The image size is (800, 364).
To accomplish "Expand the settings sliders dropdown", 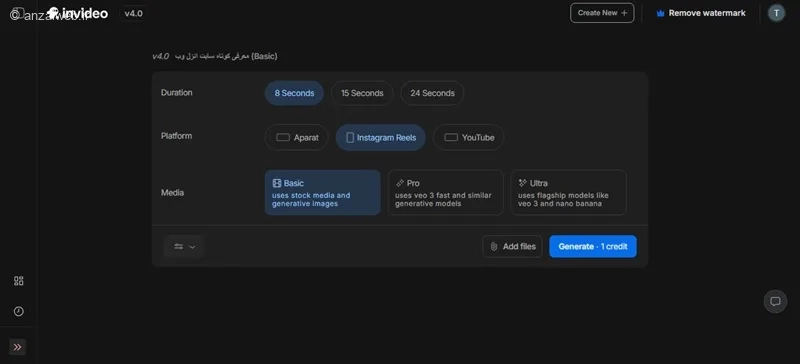I will 184,247.
